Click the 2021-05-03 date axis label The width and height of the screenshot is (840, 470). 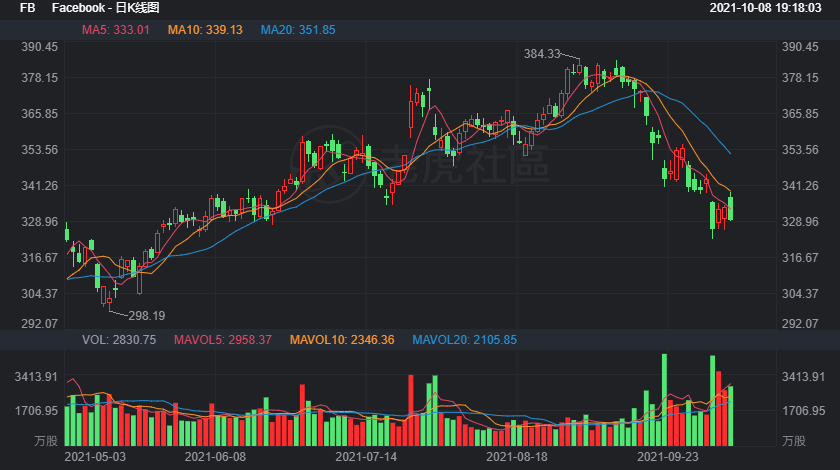click(x=95, y=457)
